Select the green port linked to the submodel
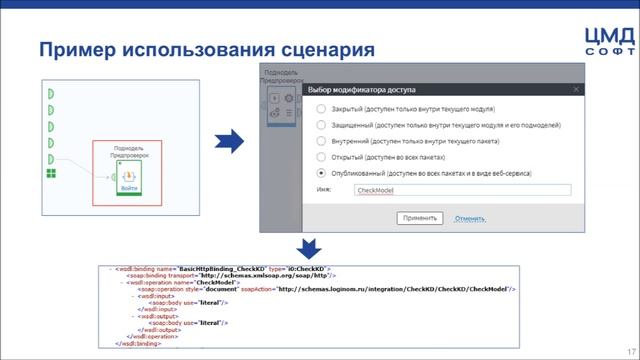The image size is (640, 360). point(51,159)
